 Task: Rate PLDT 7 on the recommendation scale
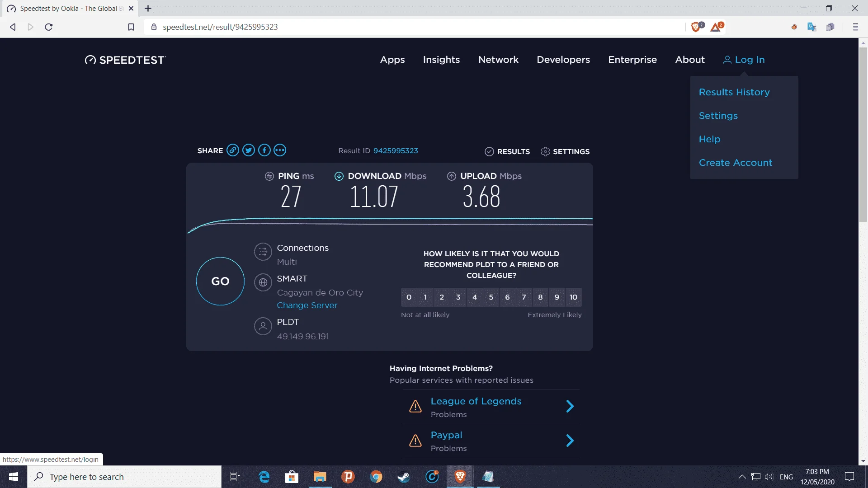click(524, 297)
